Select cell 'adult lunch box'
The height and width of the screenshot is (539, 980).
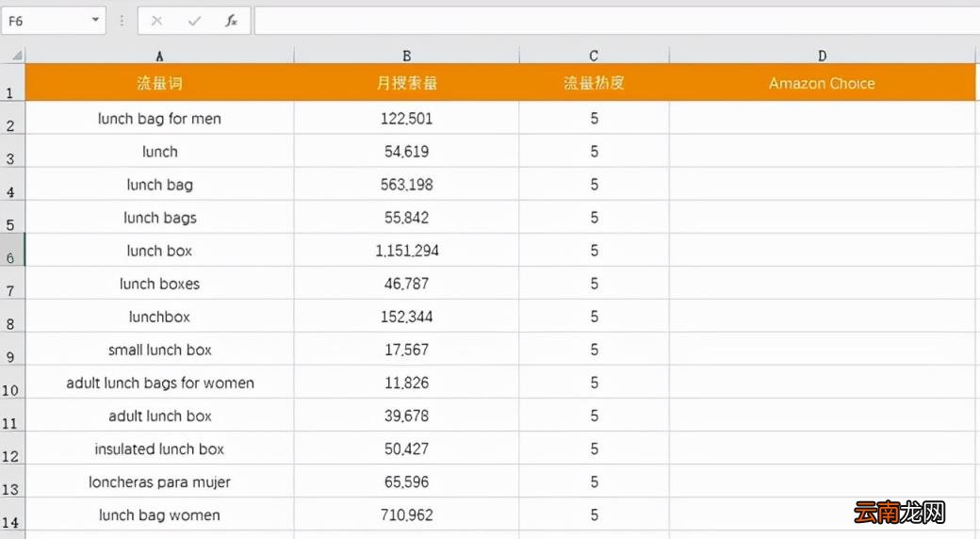coord(159,416)
